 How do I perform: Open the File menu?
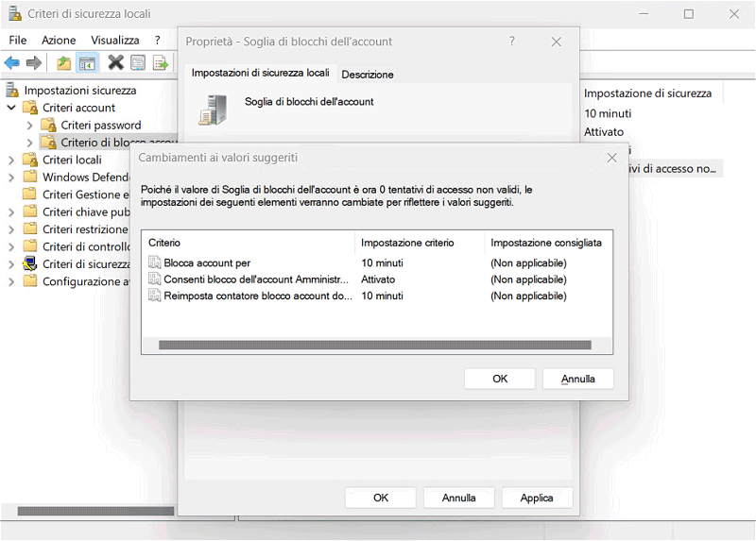click(18, 40)
